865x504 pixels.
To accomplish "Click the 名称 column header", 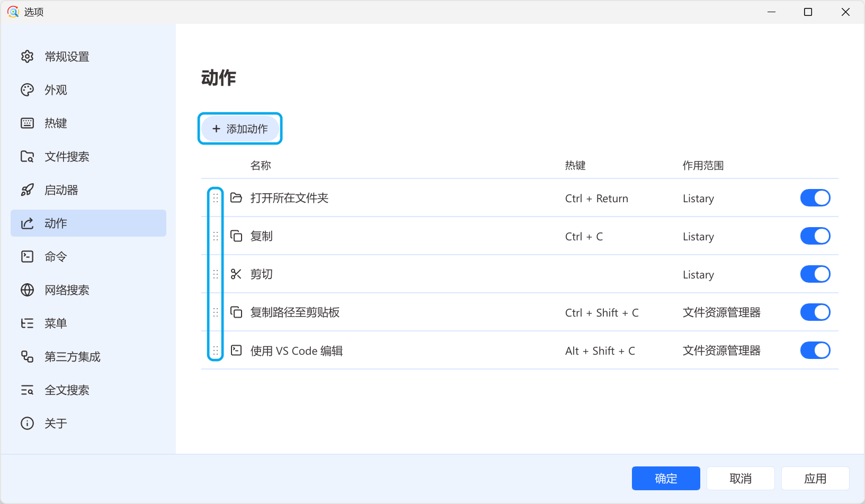I will (x=261, y=166).
